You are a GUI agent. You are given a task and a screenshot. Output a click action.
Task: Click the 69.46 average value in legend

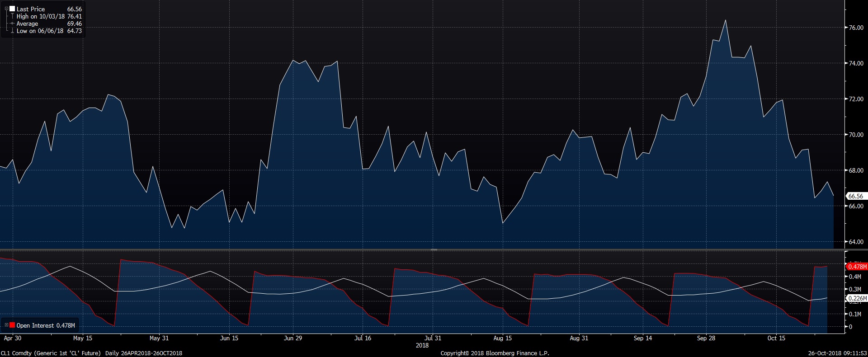point(75,23)
